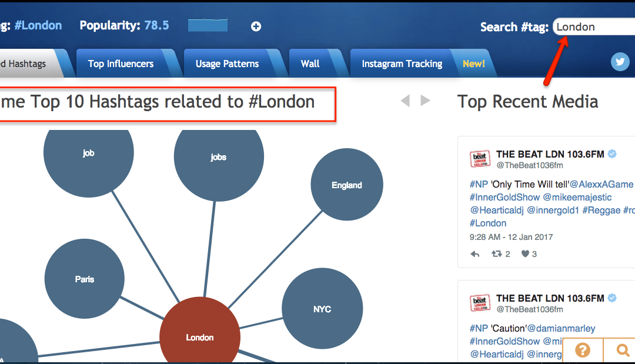Screen dimensions: 635x364
Task: Open the #InnerGoldShow link in first tweet
Action: click(504, 197)
